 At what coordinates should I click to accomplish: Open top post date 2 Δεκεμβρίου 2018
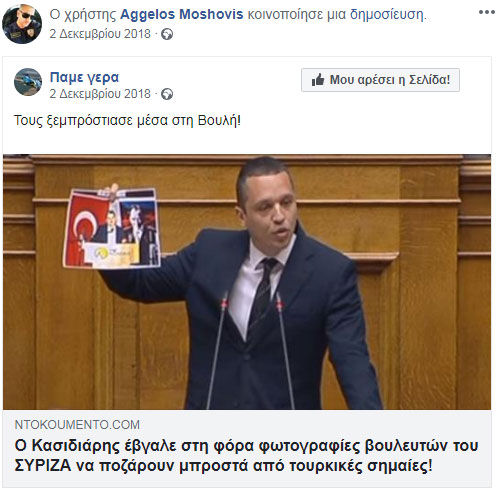[x=100, y=34]
